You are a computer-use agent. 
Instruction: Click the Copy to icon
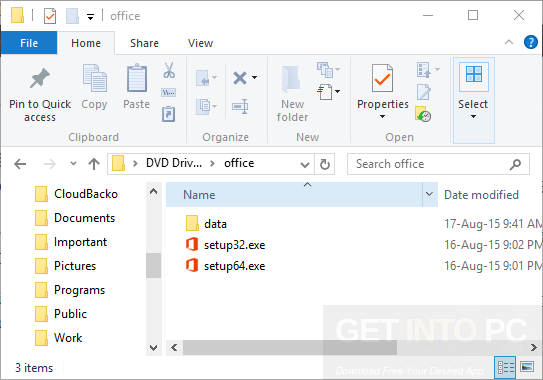[x=203, y=106]
